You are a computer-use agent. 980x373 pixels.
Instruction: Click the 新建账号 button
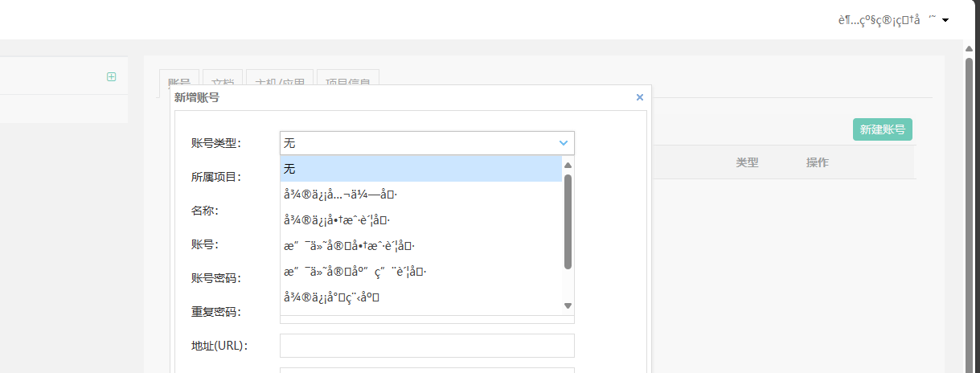coord(883,129)
